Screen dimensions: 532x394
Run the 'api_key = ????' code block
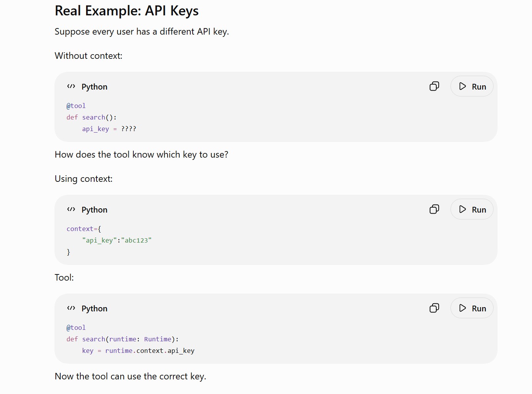[x=472, y=86]
